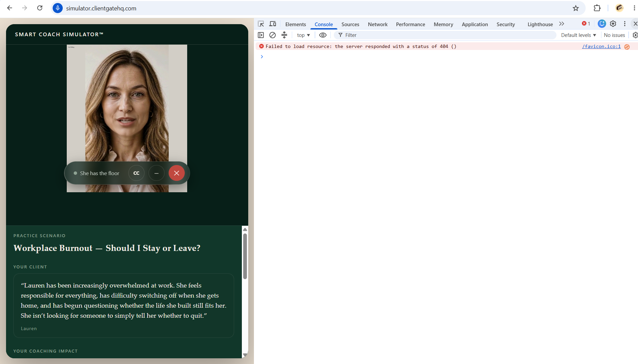Open the DevTools three-dot customize menu
Viewport: 638px width, 364px height.
625,23
